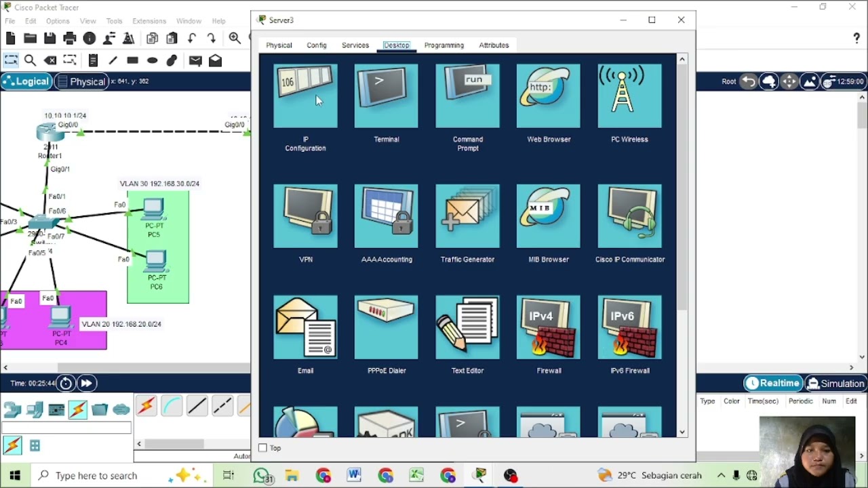Switch to the Programming tab

444,45
